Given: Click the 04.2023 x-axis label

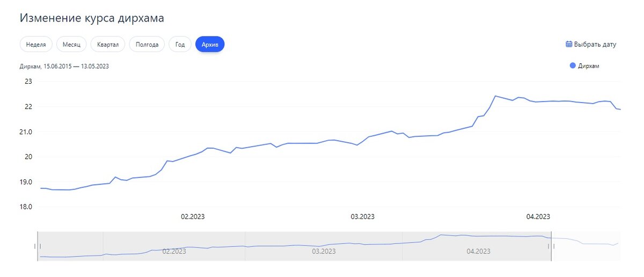Looking at the screenshot, I should (x=538, y=217).
